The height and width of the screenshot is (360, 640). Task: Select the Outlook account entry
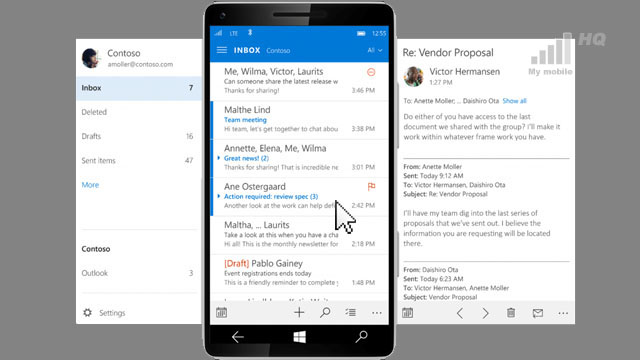[x=139, y=273]
